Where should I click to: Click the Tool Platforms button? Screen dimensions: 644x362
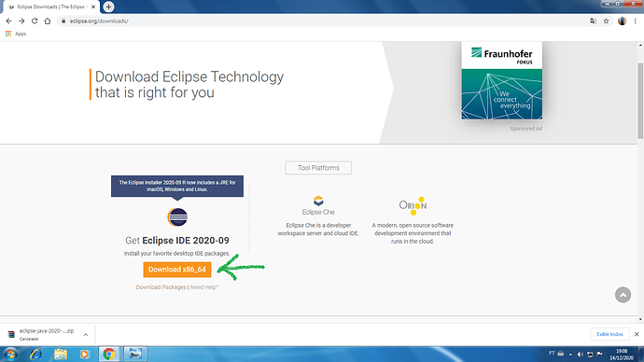(x=318, y=168)
